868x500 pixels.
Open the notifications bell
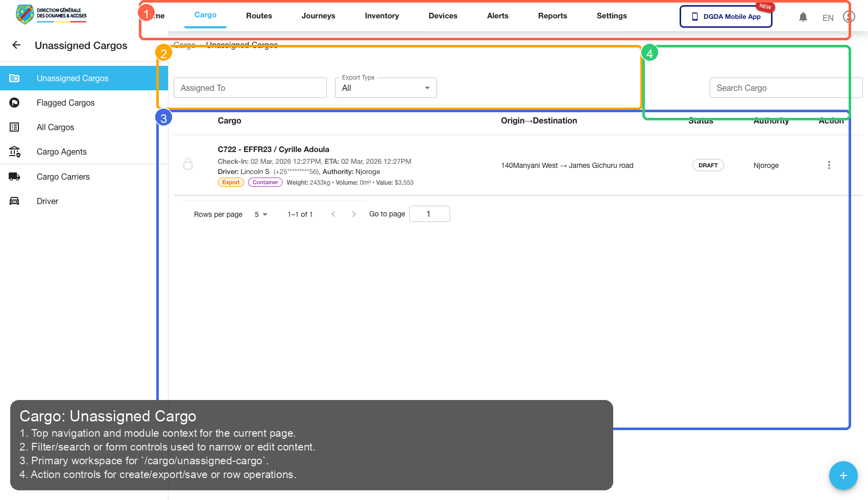[803, 16]
